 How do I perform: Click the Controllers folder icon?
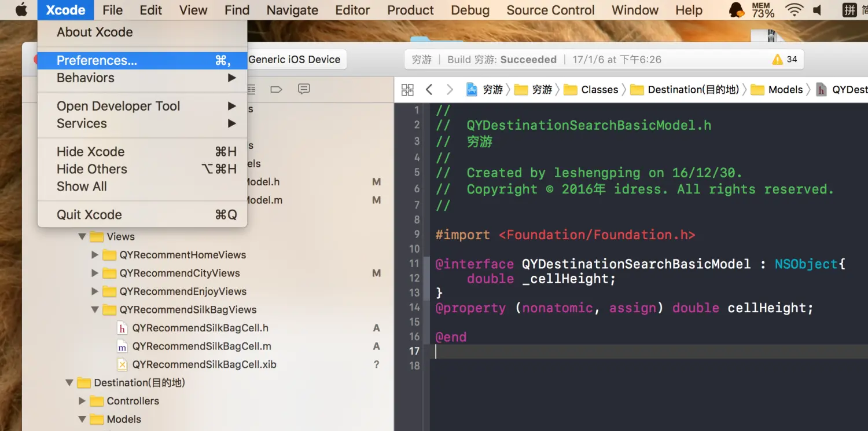click(97, 401)
